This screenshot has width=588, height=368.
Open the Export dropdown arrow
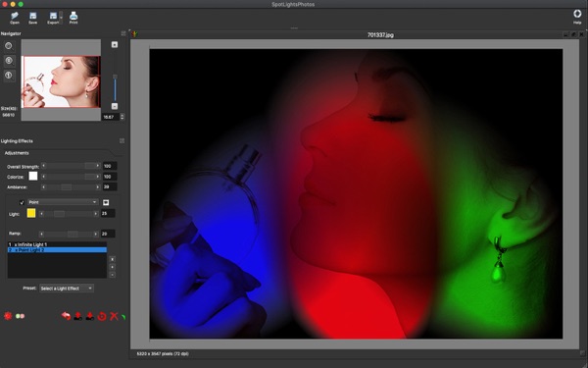tap(61, 18)
